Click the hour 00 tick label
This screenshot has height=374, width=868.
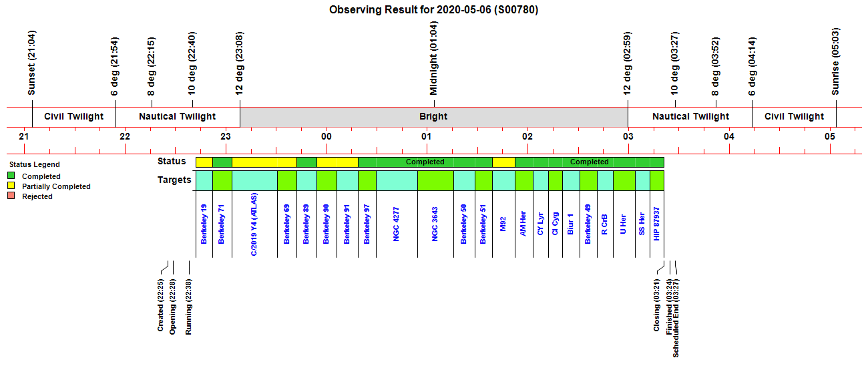[x=327, y=137]
